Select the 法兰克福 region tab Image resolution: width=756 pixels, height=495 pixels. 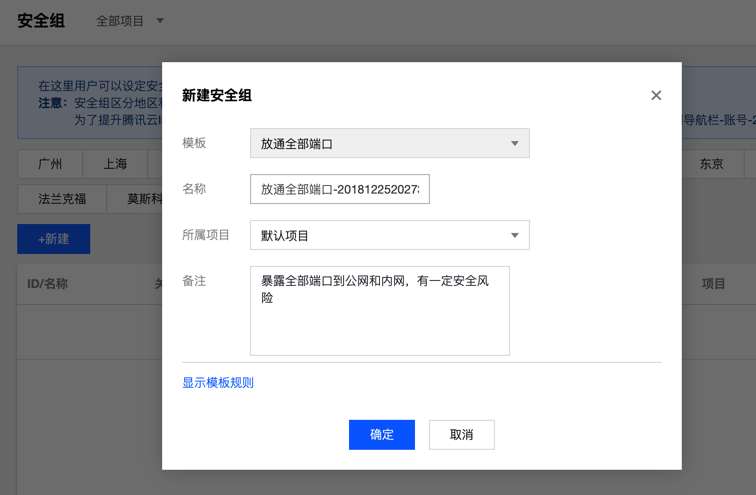(62, 199)
